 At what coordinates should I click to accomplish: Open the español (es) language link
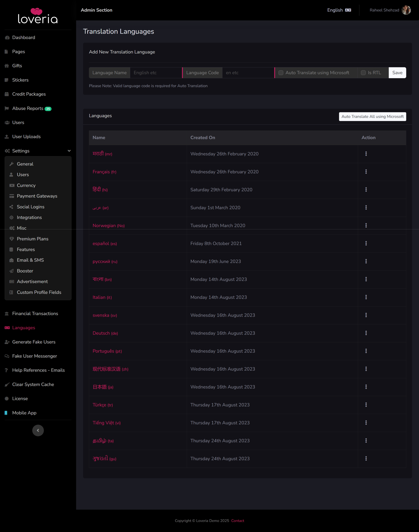(105, 244)
